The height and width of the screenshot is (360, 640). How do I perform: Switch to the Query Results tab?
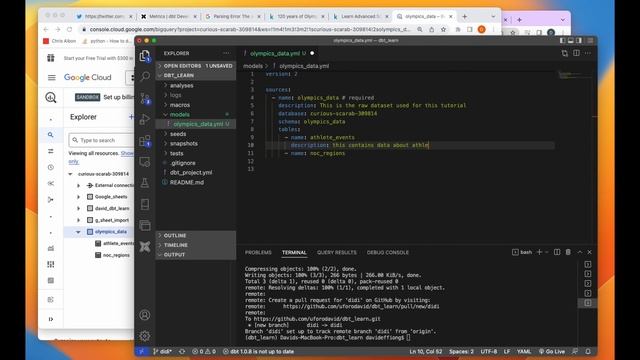click(x=337, y=252)
